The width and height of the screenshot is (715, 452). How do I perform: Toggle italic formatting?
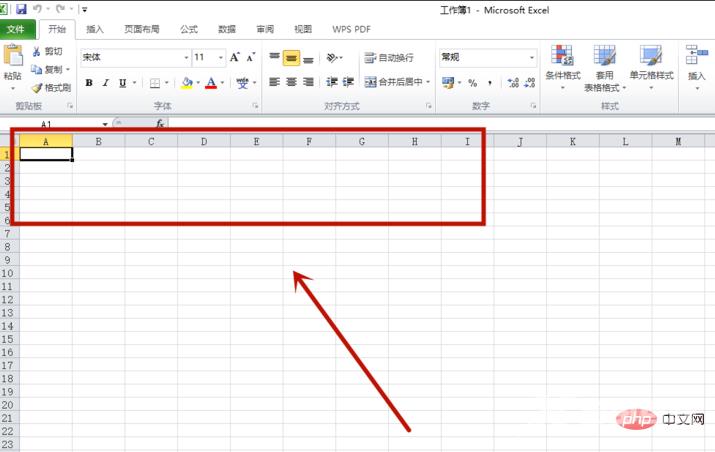pos(106,83)
